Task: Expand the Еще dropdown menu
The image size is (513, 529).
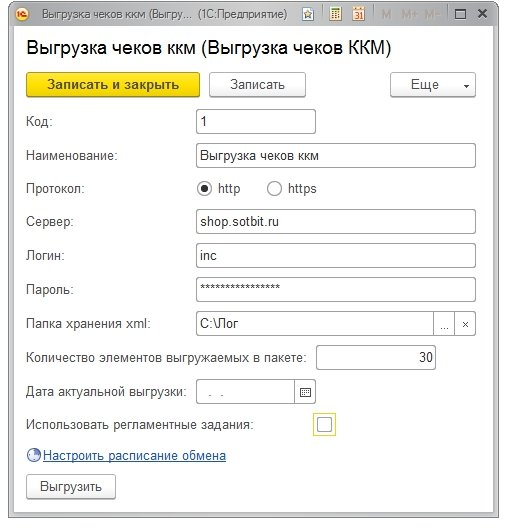Action: click(433, 85)
